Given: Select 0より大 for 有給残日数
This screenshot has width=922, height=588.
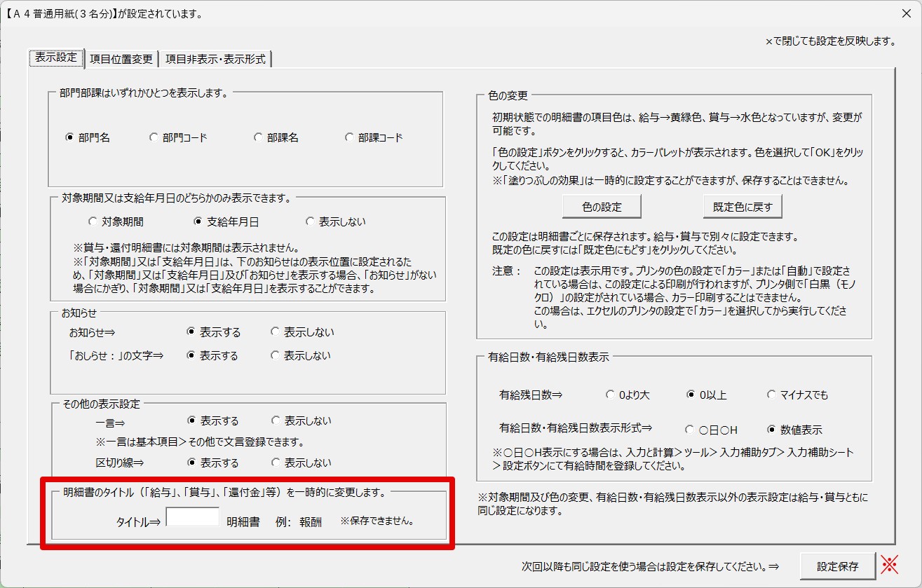Looking at the screenshot, I should [610, 395].
